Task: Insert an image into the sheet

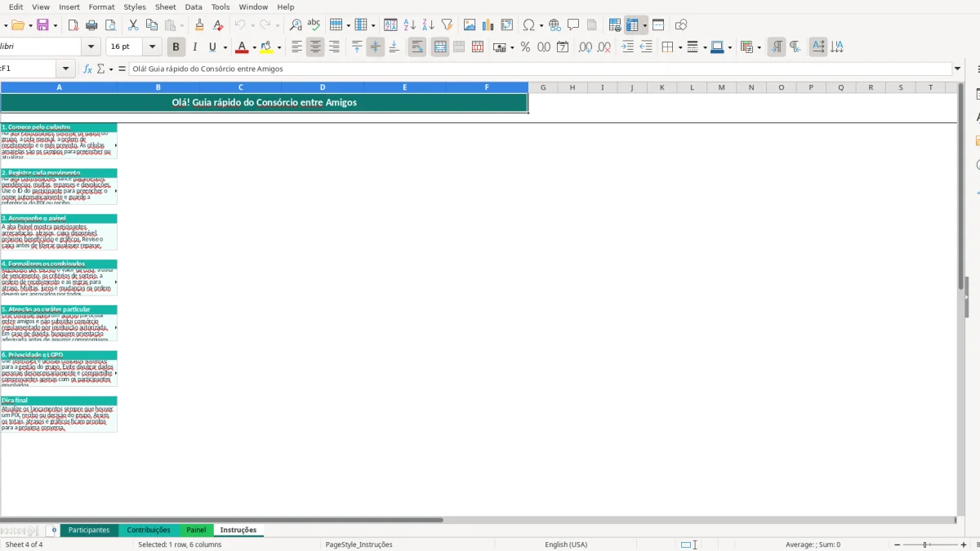Action: pyautogui.click(x=470, y=25)
